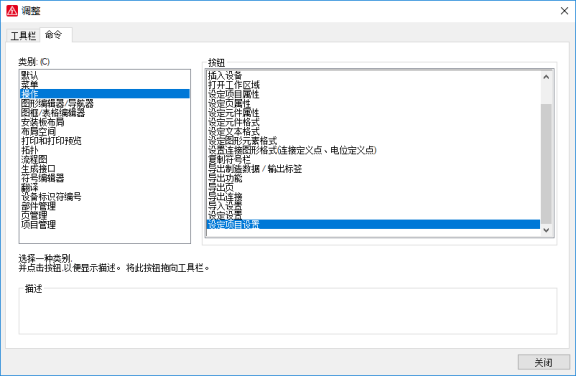This screenshot has height=377, width=576.
Task: Click the red app icon in the title bar
Action: point(12,11)
